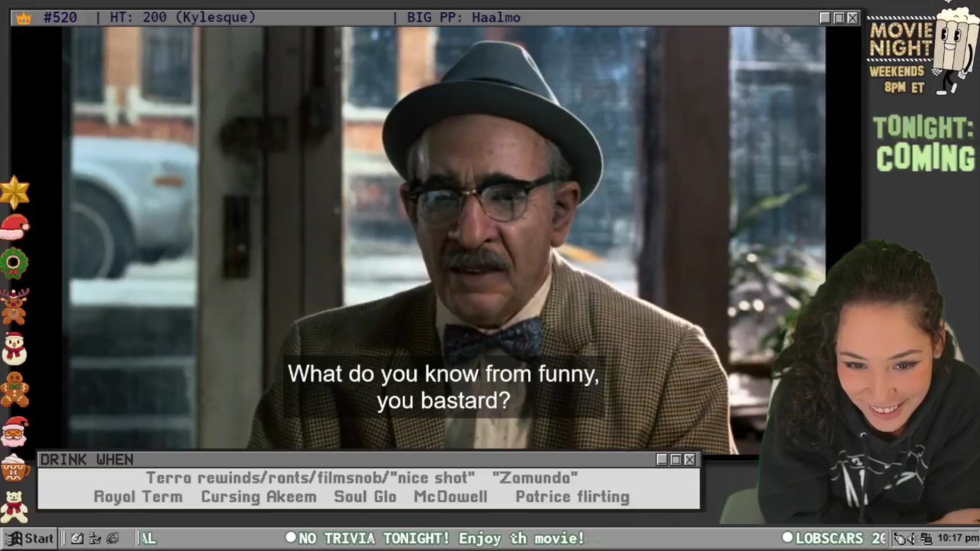Click the gold crown icon in the title bar
Screen dimensions: 980x551
coord(23,18)
